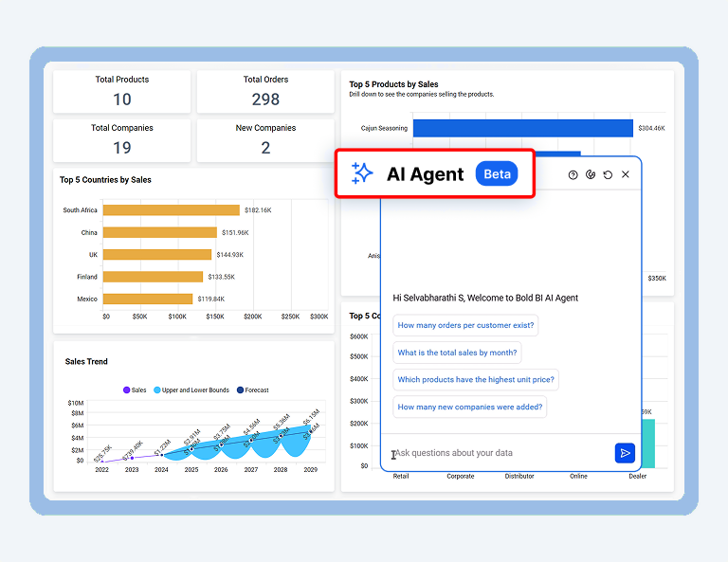Close the AI Agent panel

tap(626, 174)
